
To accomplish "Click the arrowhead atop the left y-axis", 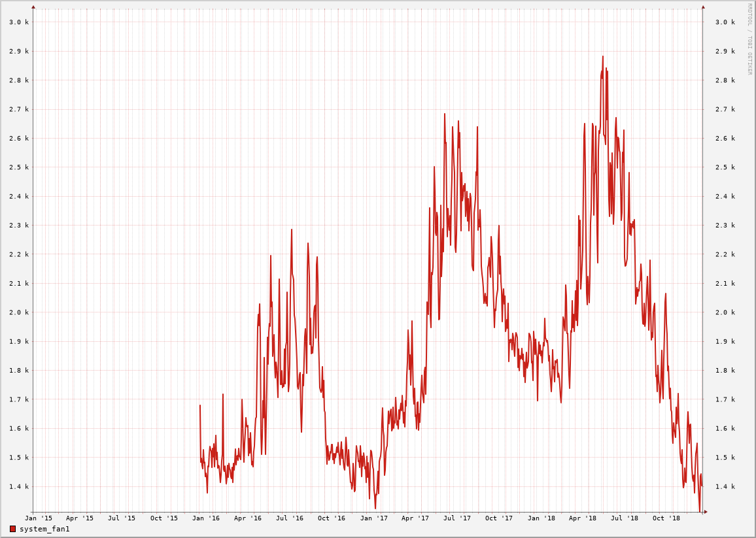I will (33, 7).
